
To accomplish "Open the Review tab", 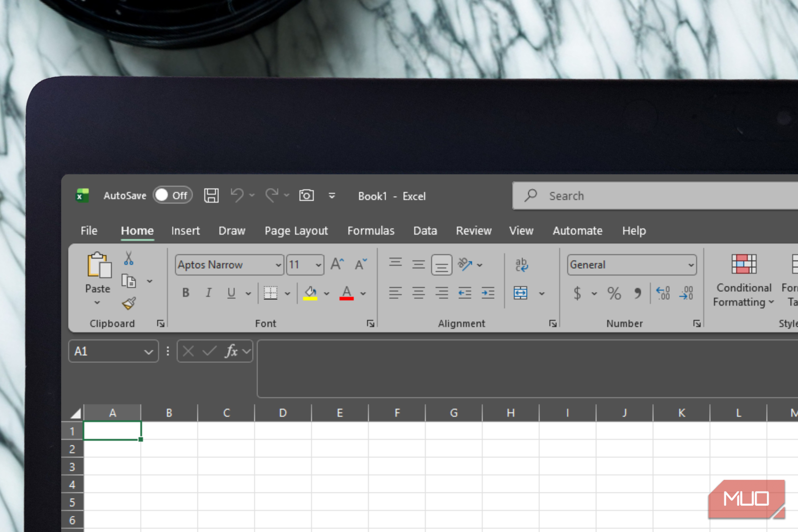I will pyautogui.click(x=474, y=231).
